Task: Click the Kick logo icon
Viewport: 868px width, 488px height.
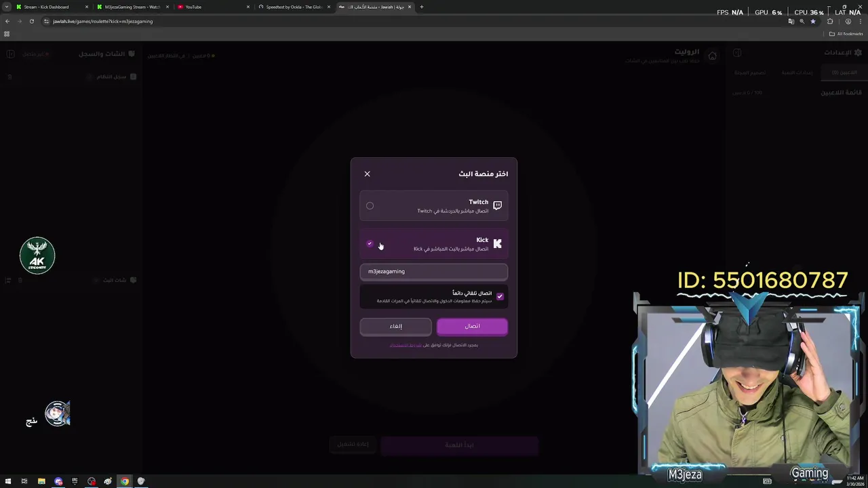Action: pyautogui.click(x=497, y=244)
